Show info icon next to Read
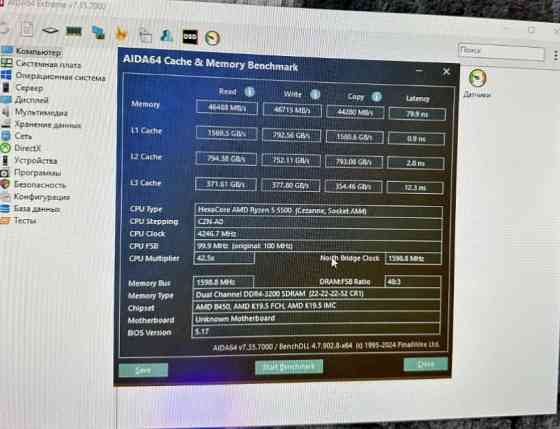Image resolution: width=560 pixels, height=429 pixels. [x=249, y=92]
